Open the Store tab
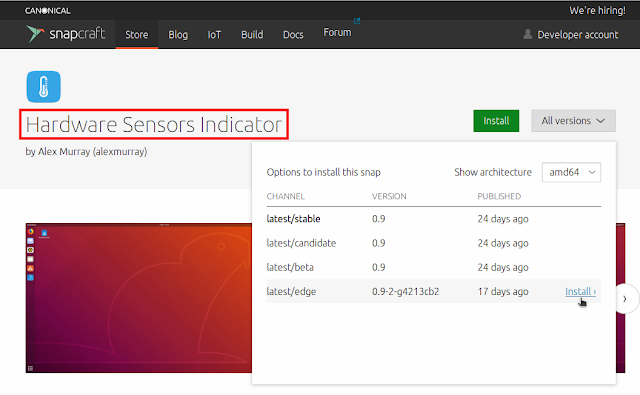The image size is (640, 395). point(137,35)
